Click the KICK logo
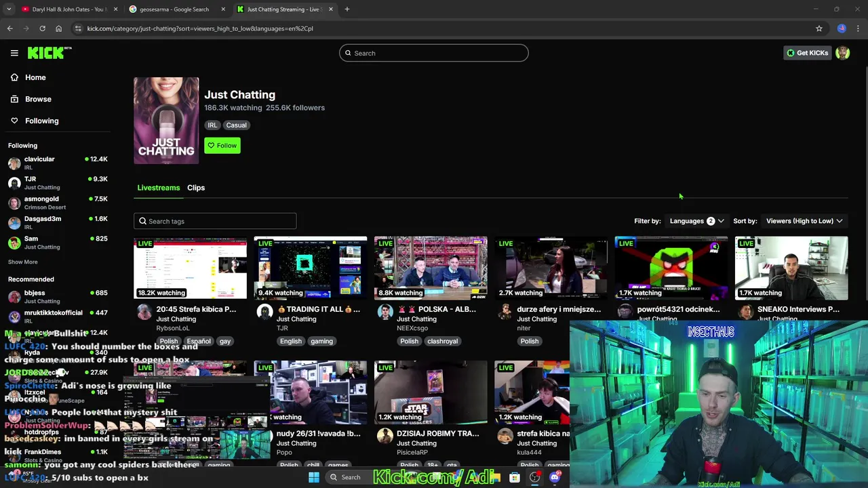The height and width of the screenshot is (488, 868). point(49,53)
